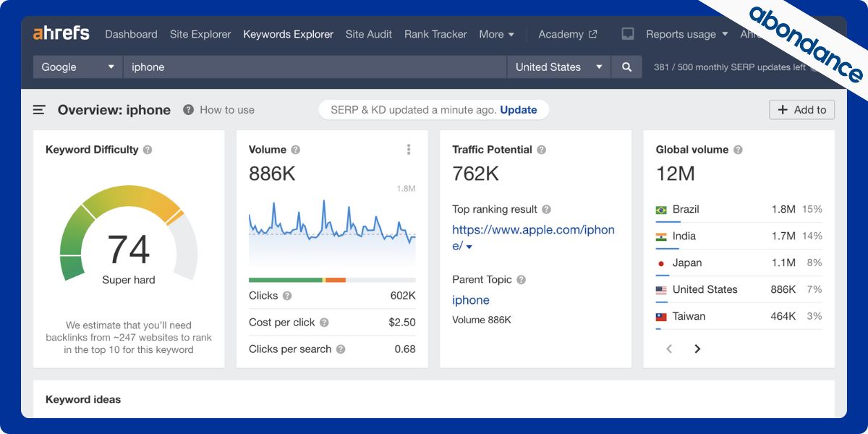Click the Clicks value 602K

(x=403, y=296)
